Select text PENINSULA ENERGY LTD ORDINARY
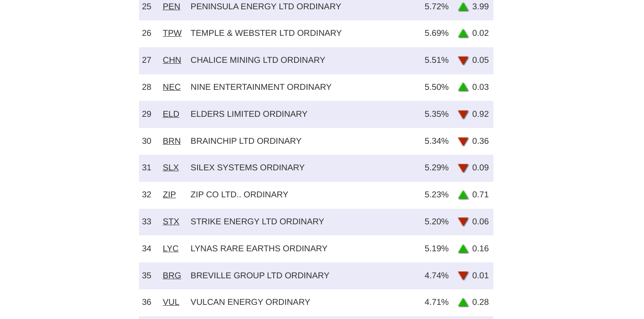Image resolution: width=644 pixels, height=319 pixels. [x=266, y=7]
